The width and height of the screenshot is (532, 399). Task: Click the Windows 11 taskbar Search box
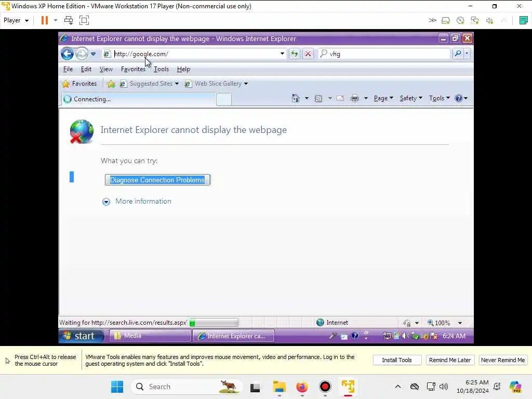pos(187,387)
